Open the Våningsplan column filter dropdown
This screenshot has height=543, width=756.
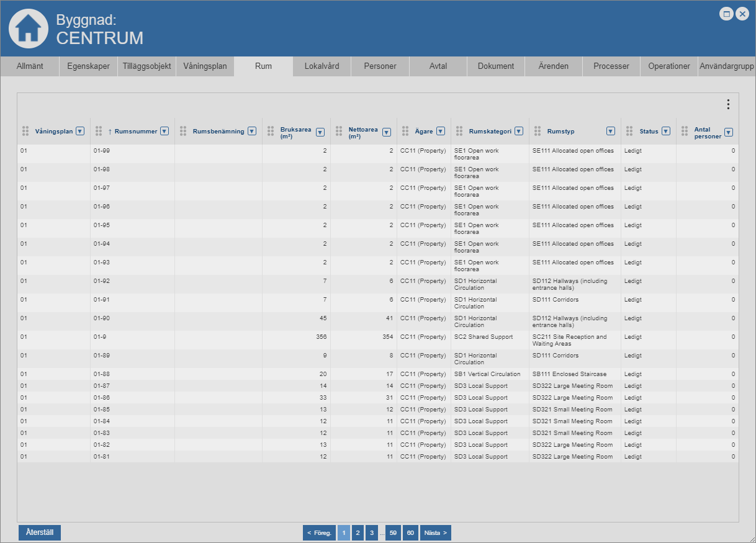click(x=79, y=131)
